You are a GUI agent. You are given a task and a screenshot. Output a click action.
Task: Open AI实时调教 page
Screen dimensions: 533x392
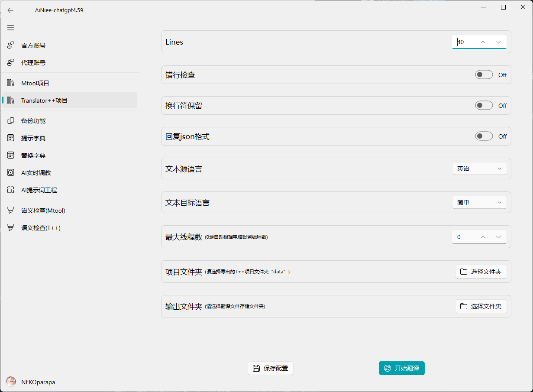[x=70, y=172]
